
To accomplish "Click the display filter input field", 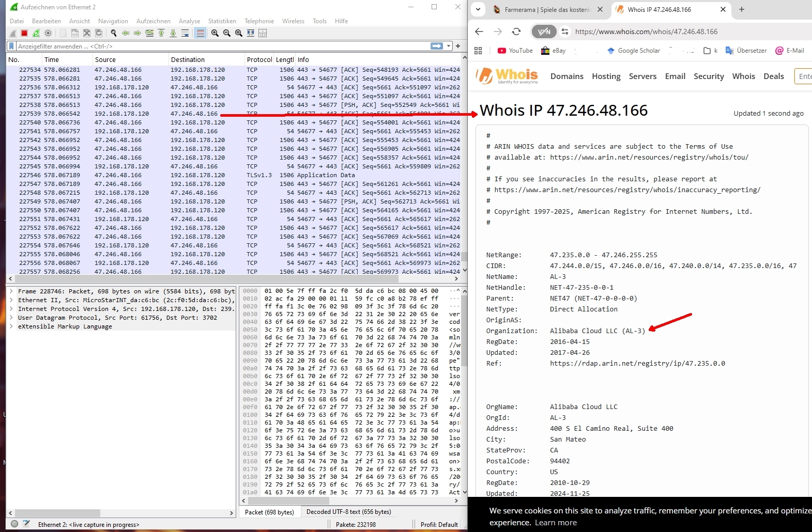I will click(217, 46).
